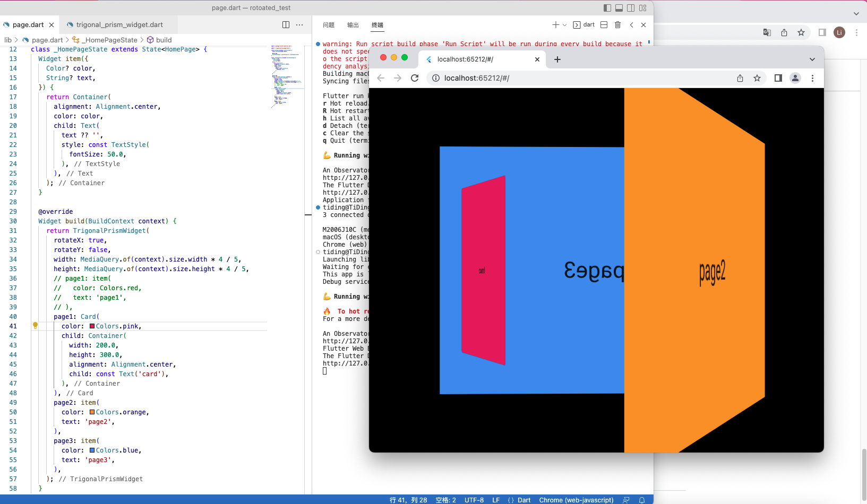867x504 pixels.
Task: Kill the active terminal with trash icon
Action: (617, 24)
